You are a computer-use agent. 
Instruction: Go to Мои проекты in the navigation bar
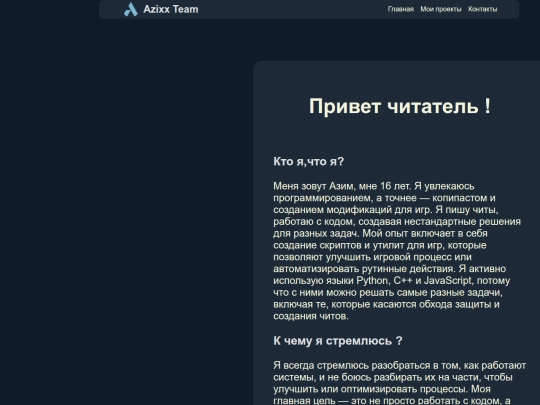[441, 9]
